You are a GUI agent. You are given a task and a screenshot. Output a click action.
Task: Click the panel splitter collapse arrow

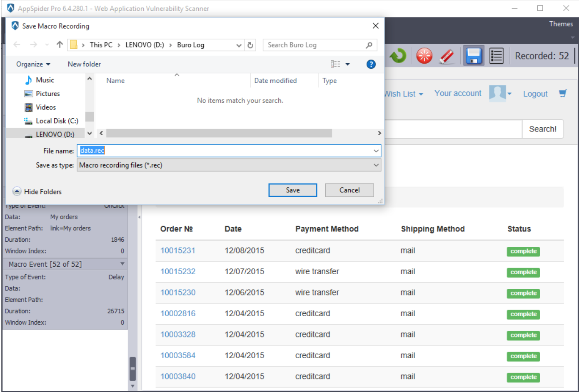click(139, 217)
